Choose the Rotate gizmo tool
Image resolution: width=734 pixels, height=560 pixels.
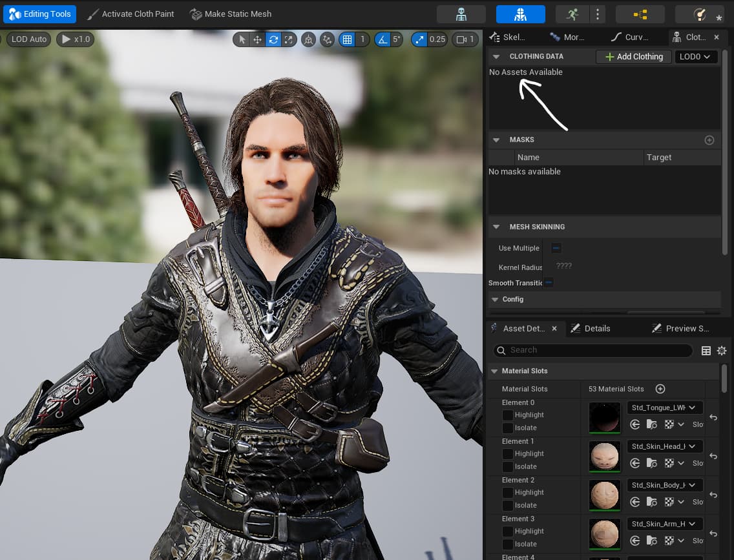[273, 39]
